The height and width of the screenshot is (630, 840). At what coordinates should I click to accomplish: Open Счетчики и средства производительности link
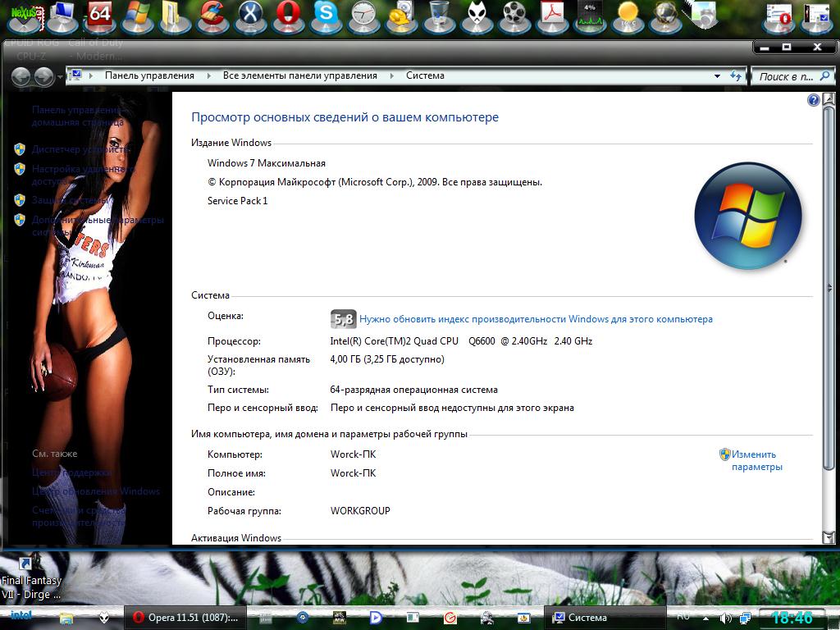[x=79, y=516]
